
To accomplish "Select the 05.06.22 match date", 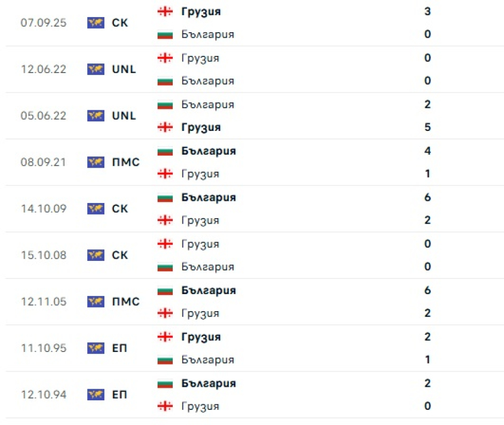I will click(44, 116).
